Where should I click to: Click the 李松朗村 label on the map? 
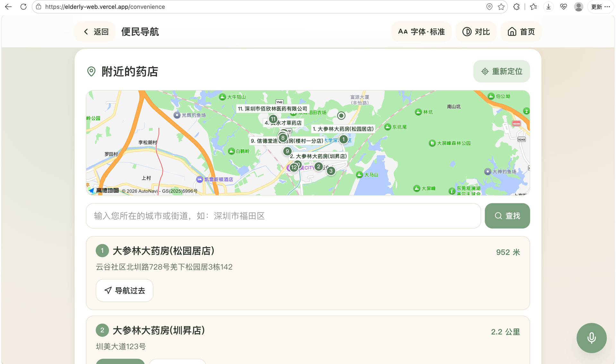coord(148,142)
